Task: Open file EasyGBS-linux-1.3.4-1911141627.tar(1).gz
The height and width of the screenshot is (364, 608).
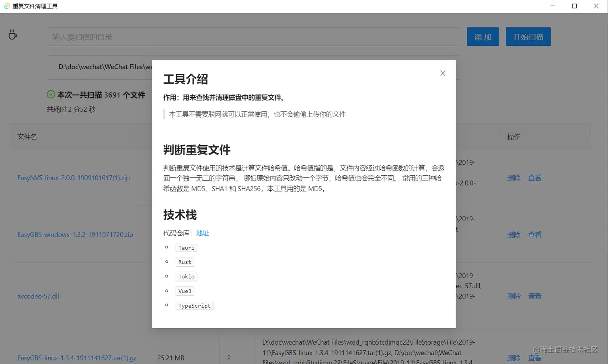Action: point(77,358)
